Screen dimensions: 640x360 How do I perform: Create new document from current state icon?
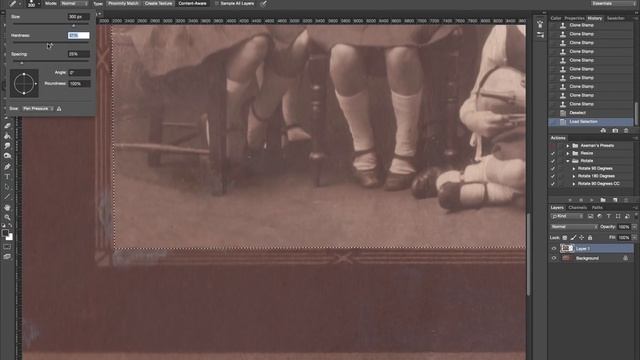603,131
